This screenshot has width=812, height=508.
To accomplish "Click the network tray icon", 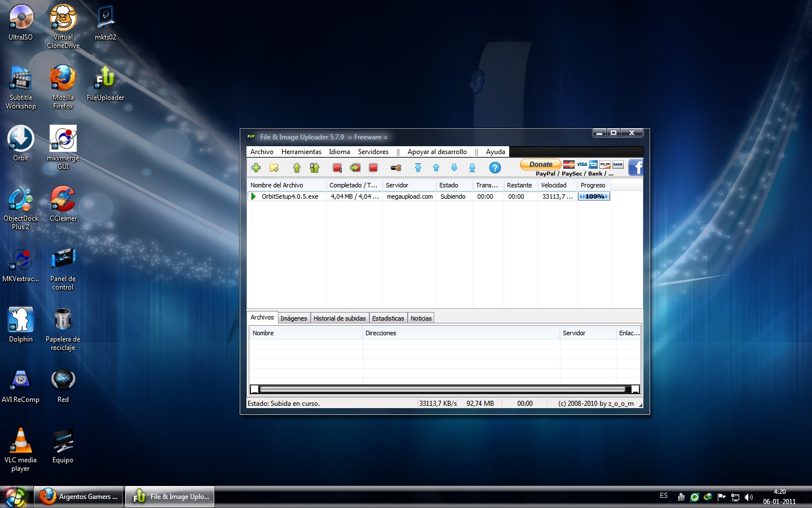I will pos(735,497).
